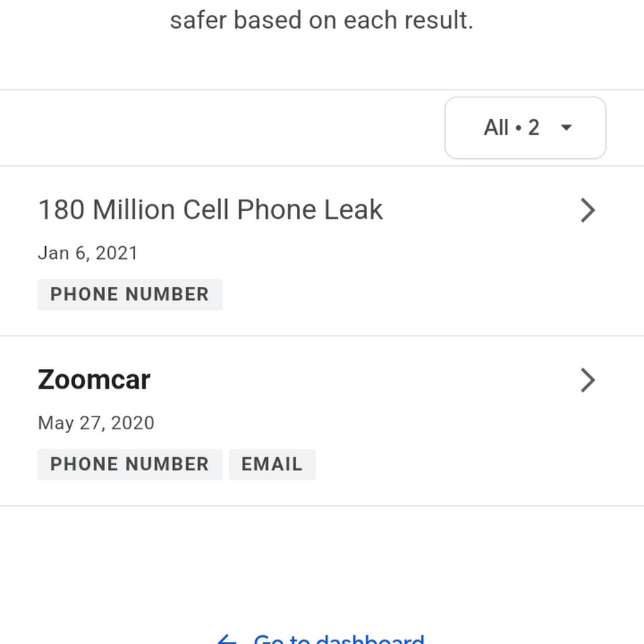Click the back arrow beside Go to dashboard
The height and width of the screenshot is (644, 644).
(x=227, y=640)
